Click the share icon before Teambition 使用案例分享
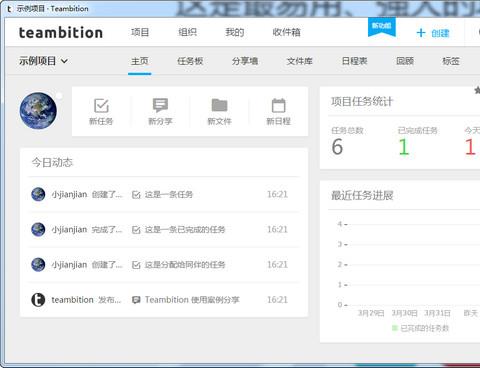Screen dimensions: 480x368 pos(136,300)
